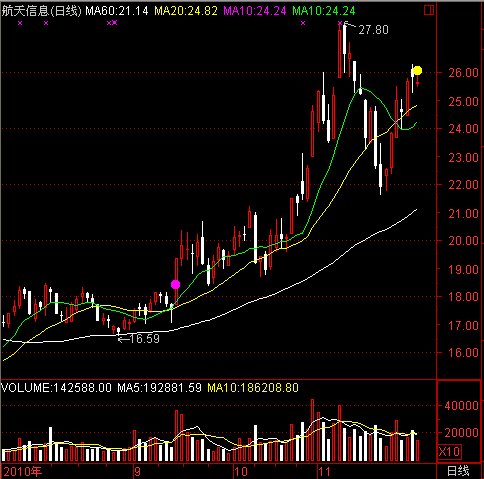The width and height of the screenshot is (484, 479).
Task: Click the 40000 volume axis label
Action: (x=462, y=406)
